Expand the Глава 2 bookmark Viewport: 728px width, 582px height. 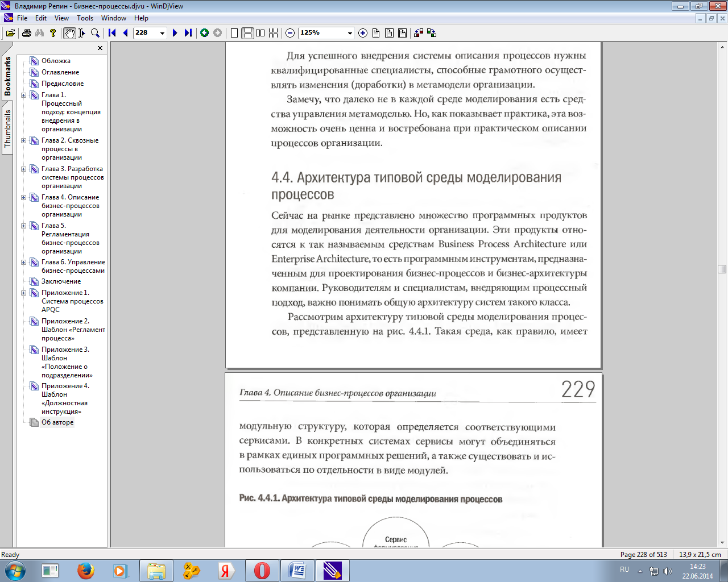click(24, 141)
